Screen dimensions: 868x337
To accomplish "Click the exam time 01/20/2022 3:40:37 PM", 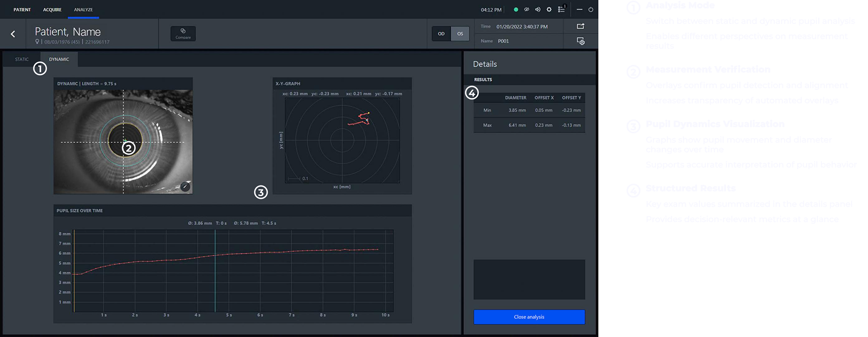I will [522, 27].
